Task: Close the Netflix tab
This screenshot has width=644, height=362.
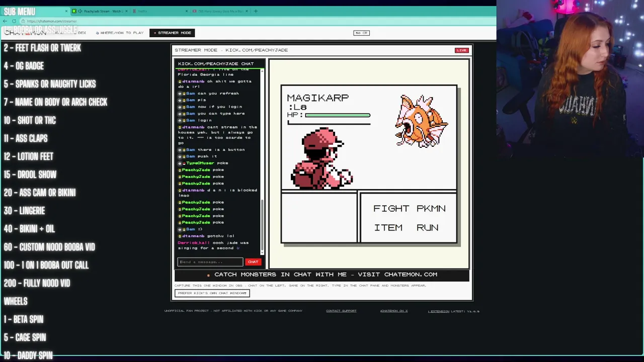Action: [x=187, y=11]
